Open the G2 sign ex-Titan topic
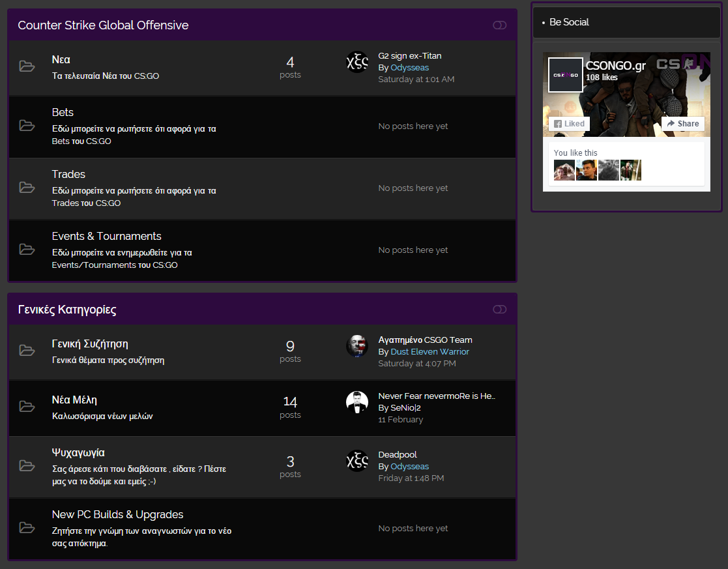This screenshot has width=728, height=569. point(409,56)
